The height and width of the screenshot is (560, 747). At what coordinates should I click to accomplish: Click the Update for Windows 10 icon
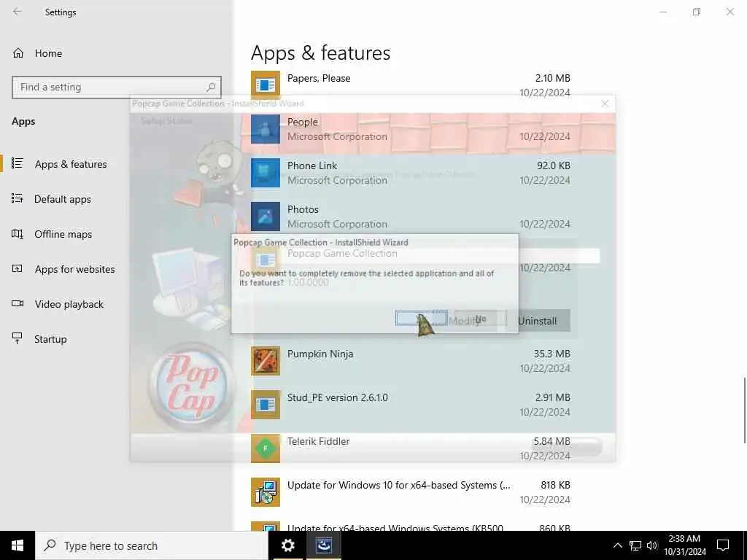click(x=266, y=492)
